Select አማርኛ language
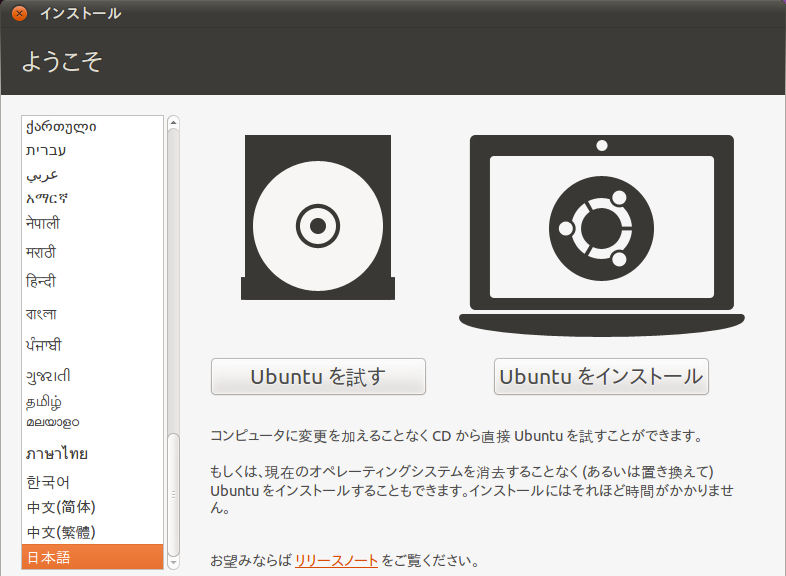The image size is (786, 576). click(x=92, y=199)
